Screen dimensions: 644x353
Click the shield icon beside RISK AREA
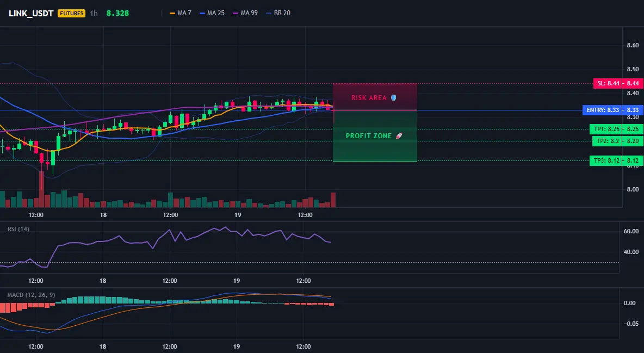[x=393, y=98]
